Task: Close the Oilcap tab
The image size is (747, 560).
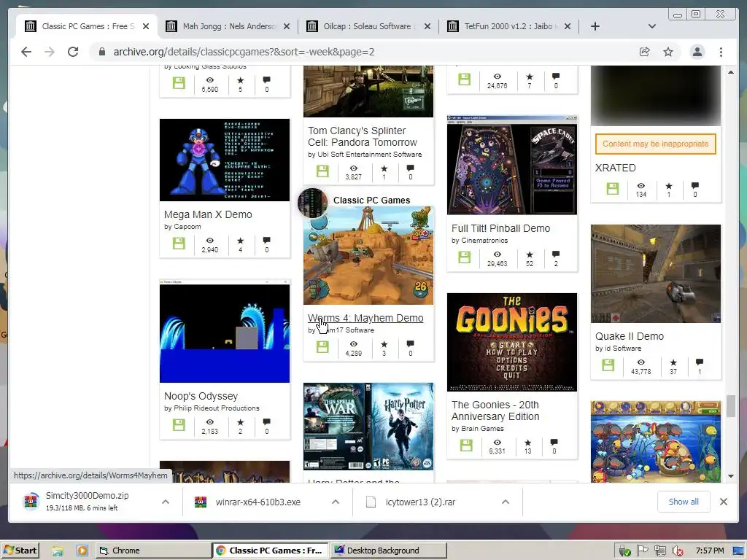Action: pyautogui.click(x=427, y=26)
